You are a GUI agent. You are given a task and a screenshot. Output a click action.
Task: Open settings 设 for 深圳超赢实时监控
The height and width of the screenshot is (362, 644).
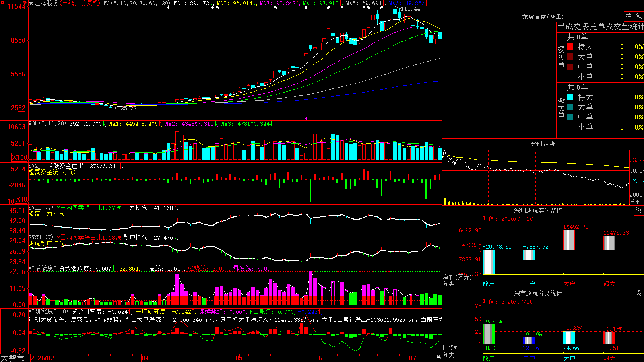[x=639, y=210]
